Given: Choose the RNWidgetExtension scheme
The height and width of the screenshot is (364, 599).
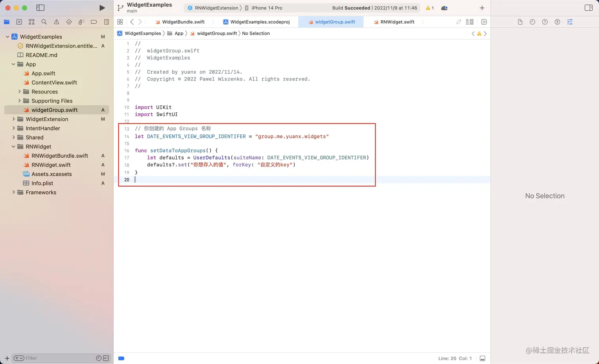Looking at the screenshot, I should 213,8.
